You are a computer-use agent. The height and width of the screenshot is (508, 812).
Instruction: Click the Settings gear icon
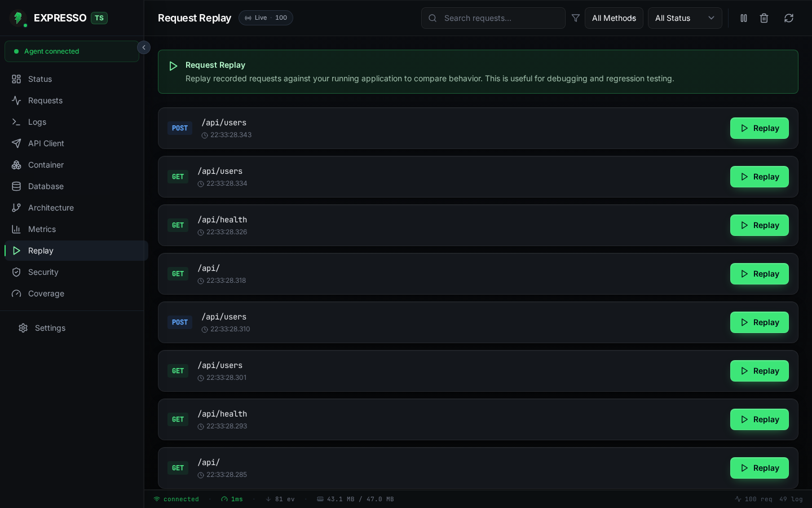(23, 328)
